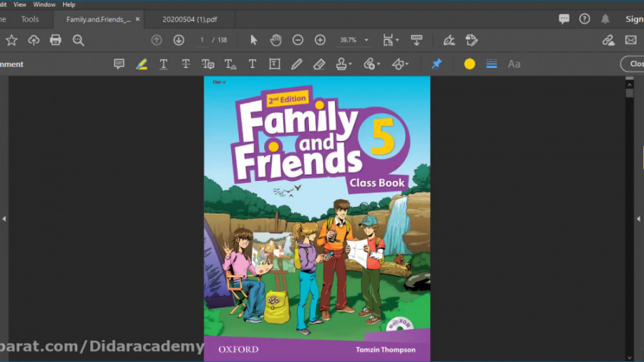Click the scrolling mode keyboard icon
Screen dimensions: 644x362
pyautogui.click(x=416, y=40)
